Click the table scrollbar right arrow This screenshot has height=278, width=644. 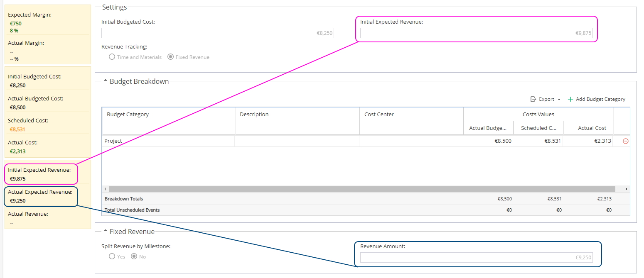pyautogui.click(x=627, y=189)
